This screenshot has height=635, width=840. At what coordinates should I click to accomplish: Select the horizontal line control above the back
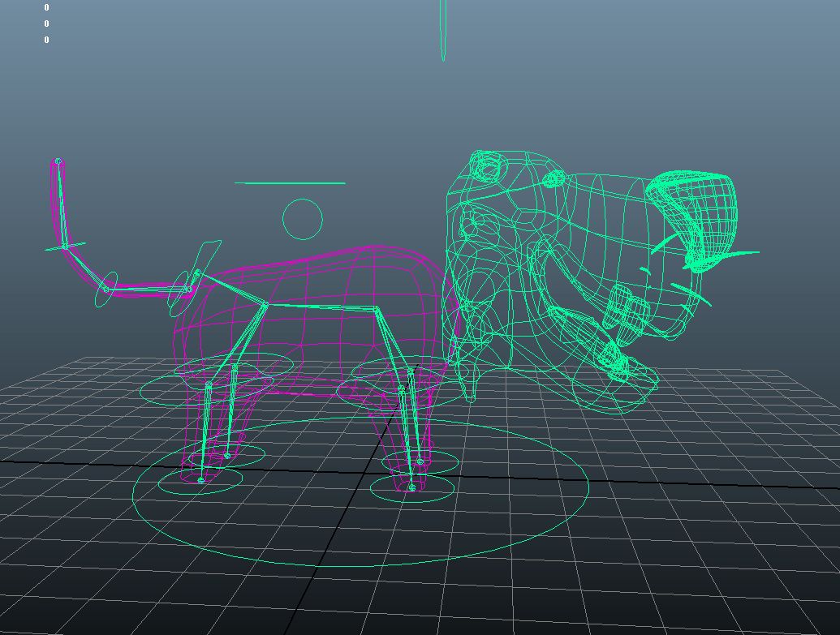click(290, 182)
